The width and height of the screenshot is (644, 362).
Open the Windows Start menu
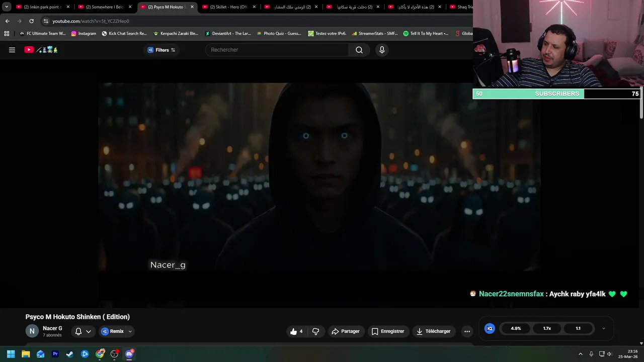click(11, 354)
